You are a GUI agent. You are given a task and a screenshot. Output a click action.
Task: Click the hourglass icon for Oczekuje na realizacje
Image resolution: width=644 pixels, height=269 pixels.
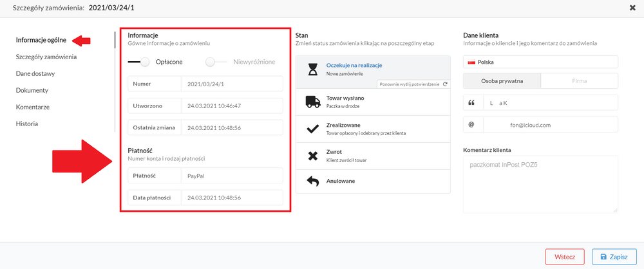[313, 70]
